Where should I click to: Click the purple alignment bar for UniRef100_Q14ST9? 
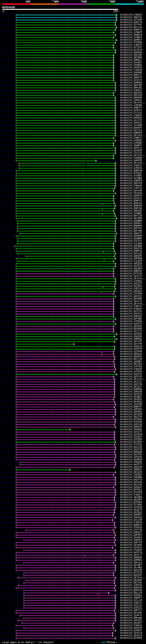pos(65,633)
